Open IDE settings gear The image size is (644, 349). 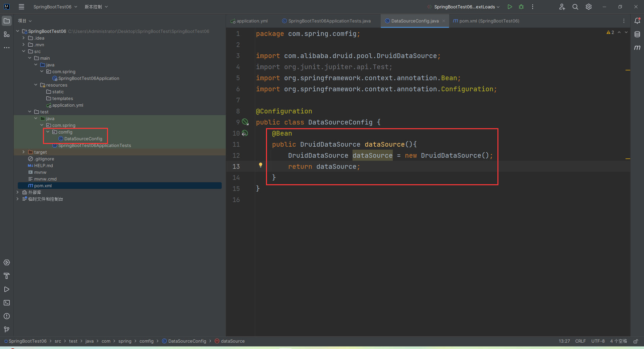[589, 7]
